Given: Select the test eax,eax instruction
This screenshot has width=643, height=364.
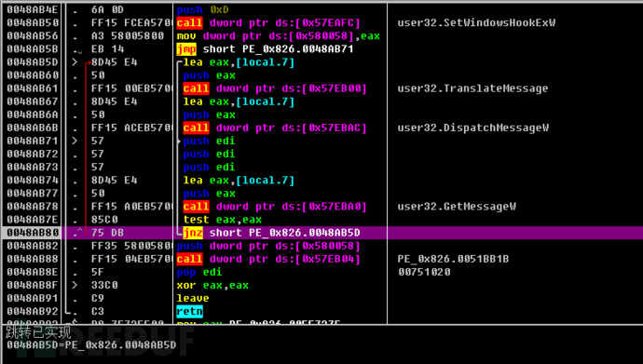Looking at the screenshot, I should point(223,220).
